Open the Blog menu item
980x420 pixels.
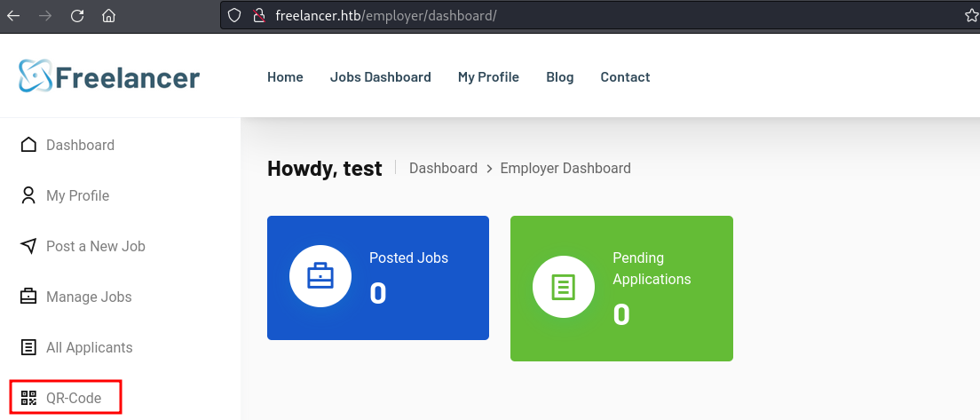click(559, 77)
